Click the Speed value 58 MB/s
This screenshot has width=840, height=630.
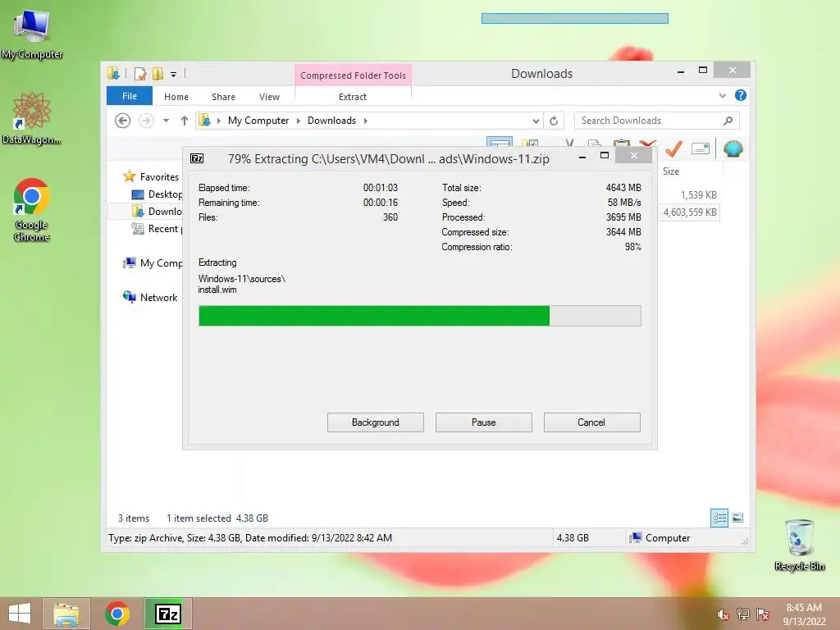pos(624,203)
